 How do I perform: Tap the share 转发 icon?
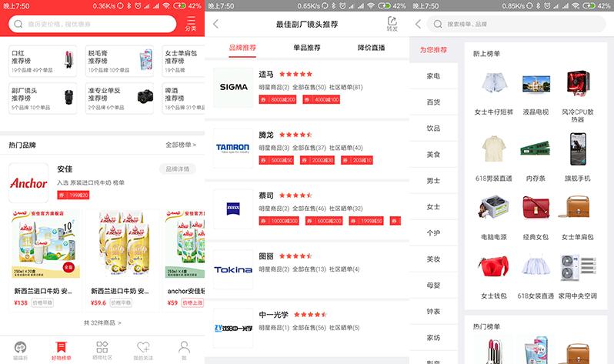[x=392, y=24]
